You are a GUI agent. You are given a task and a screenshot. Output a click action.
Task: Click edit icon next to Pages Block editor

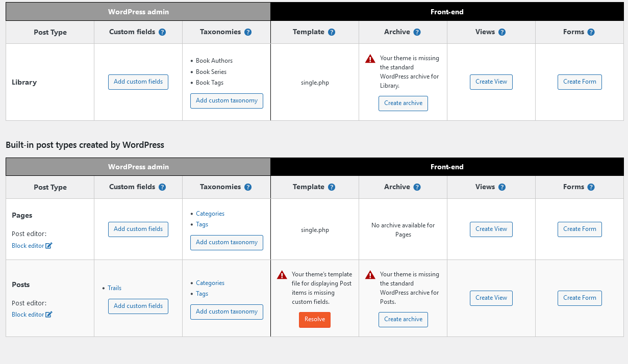coord(49,246)
